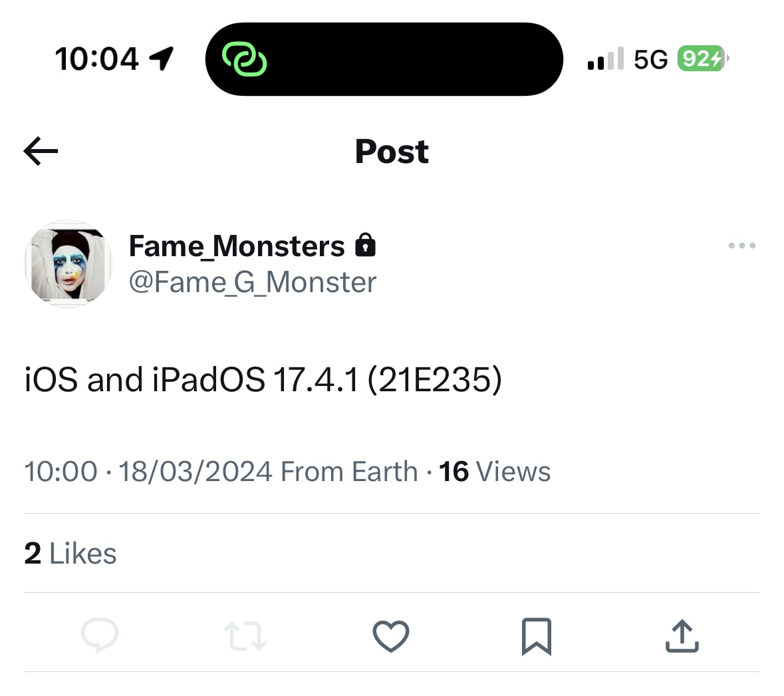Tap the 16 Views count

pyautogui.click(x=495, y=472)
